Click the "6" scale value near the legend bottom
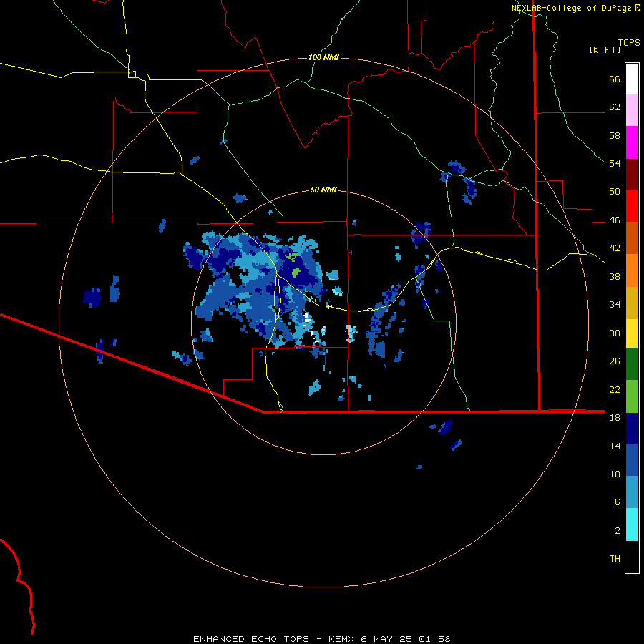This screenshot has width=644, height=644. pyautogui.click(x=618, y=502)
